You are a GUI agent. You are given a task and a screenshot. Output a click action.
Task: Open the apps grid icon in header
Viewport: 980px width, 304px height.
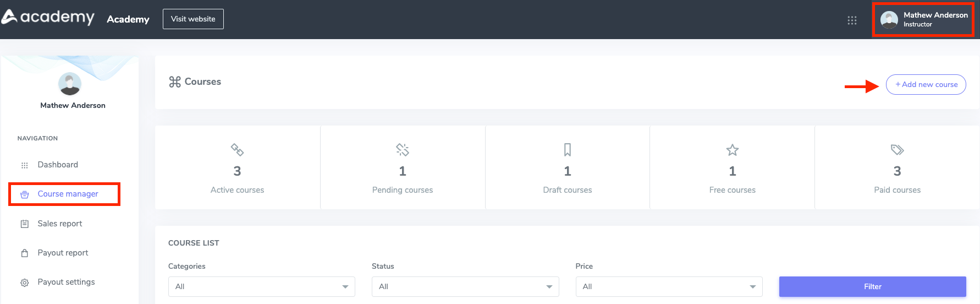click(852, 20)
